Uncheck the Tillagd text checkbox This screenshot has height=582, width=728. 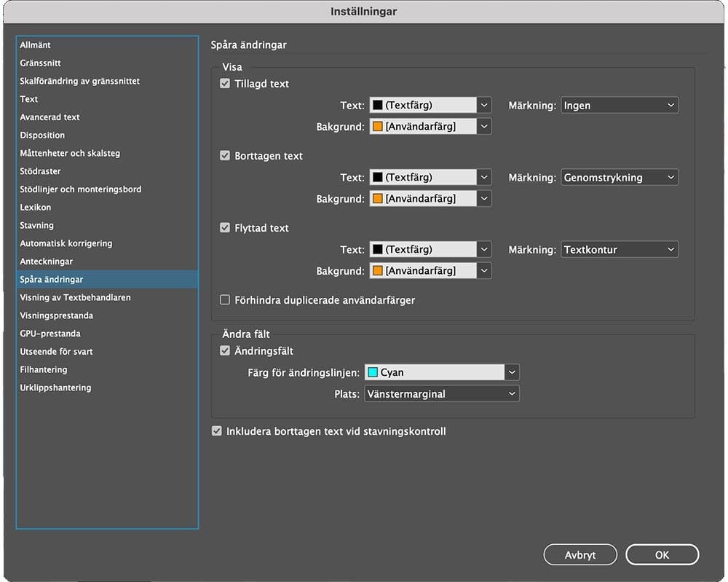click(x=225, y=84)
